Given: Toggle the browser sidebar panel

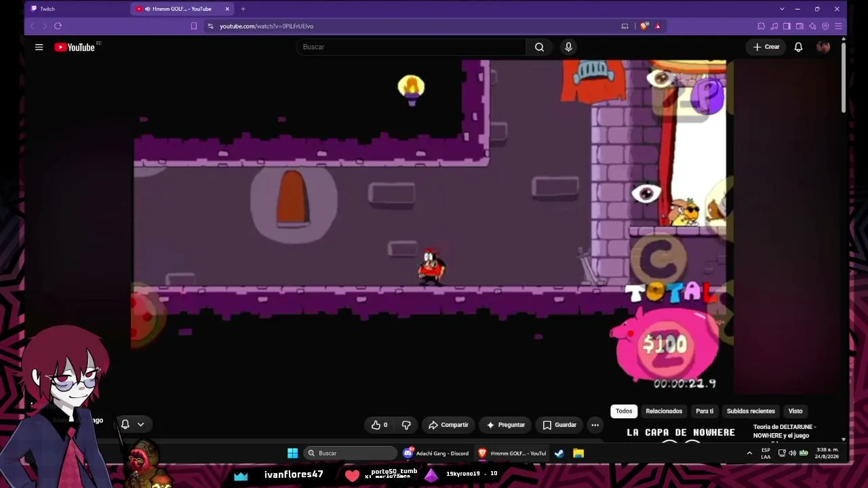Looking at the screenshot, I should click(787, 26).
